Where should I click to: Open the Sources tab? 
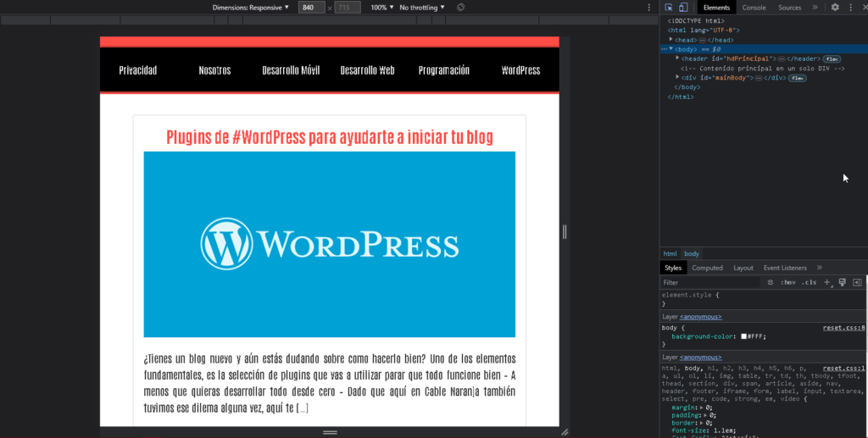tap(789, 7)
